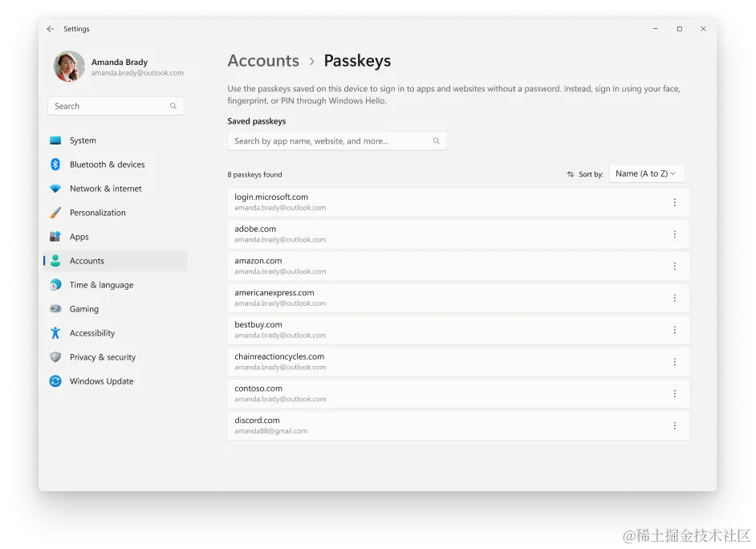Click the sort arrows icon beside Sort by

[571, 174]
